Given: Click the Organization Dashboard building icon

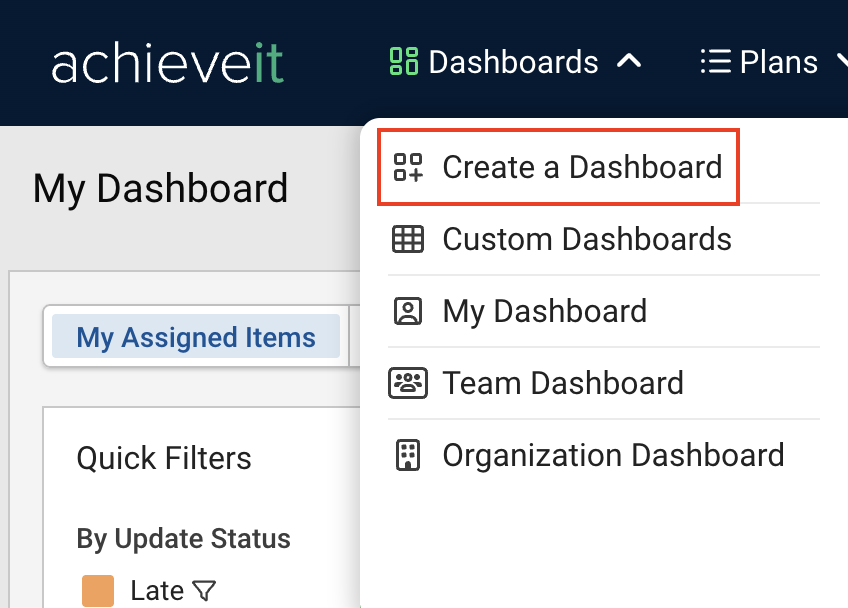Looking at the screenshot, I should coord(408,455).
